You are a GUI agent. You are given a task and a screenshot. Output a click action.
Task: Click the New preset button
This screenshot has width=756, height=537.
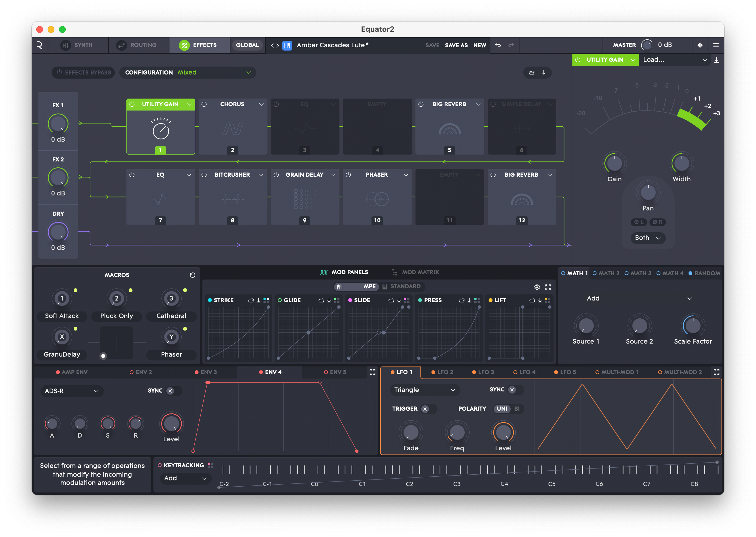[479, 45]
